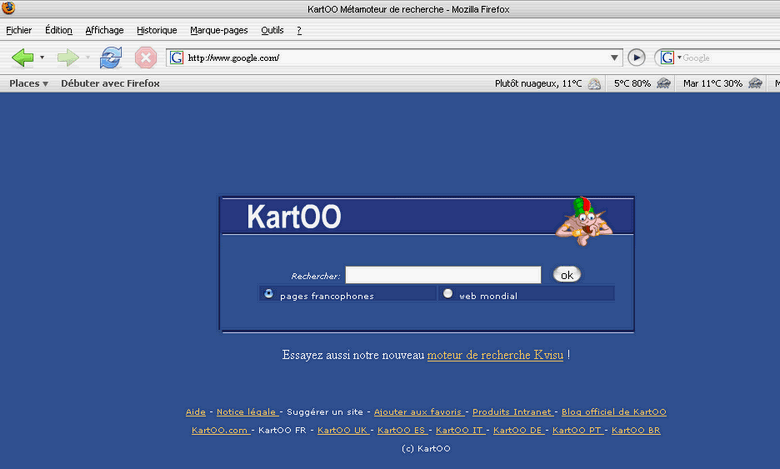Click the KartOO logo title
Image resolution: width=780 pixels, height=469 pixels.
294,217
